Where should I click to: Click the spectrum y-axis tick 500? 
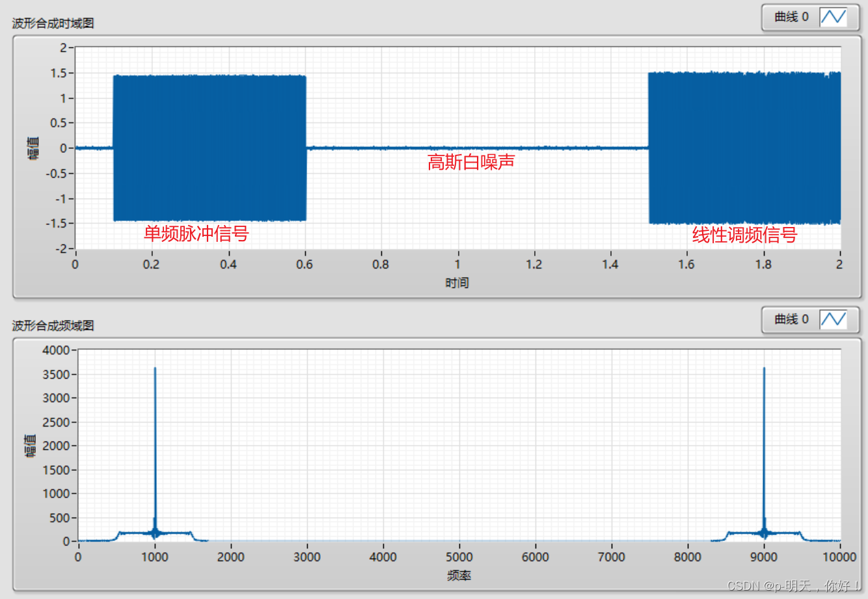click(59, 518)
